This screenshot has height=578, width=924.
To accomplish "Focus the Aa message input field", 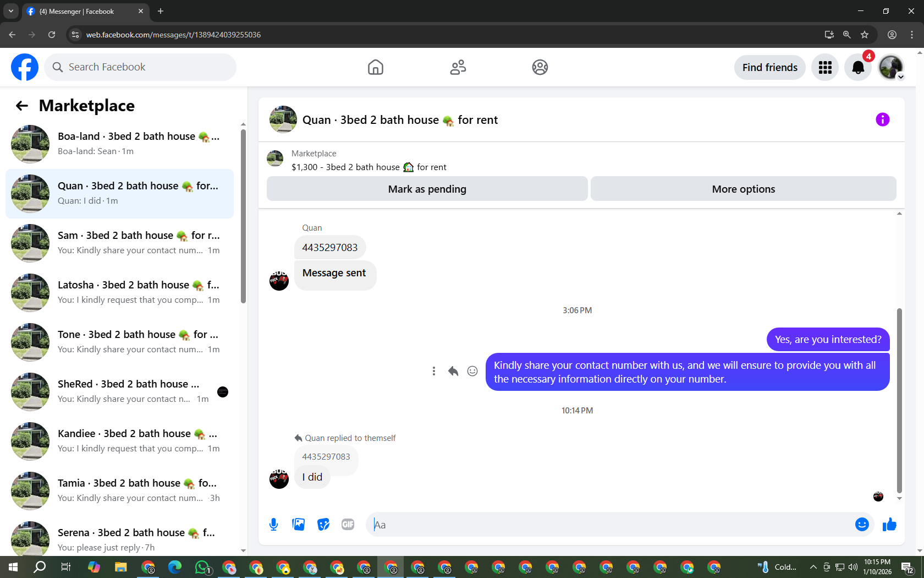I will [610, 525].
